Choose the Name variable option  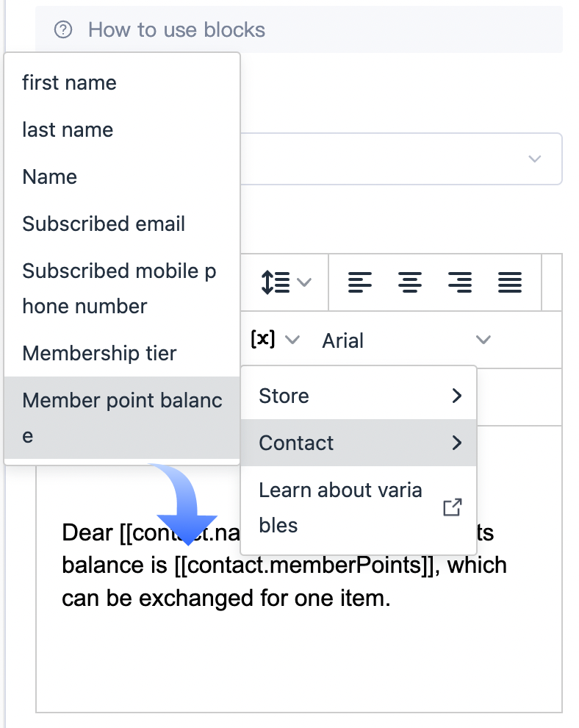coord(50,177)
